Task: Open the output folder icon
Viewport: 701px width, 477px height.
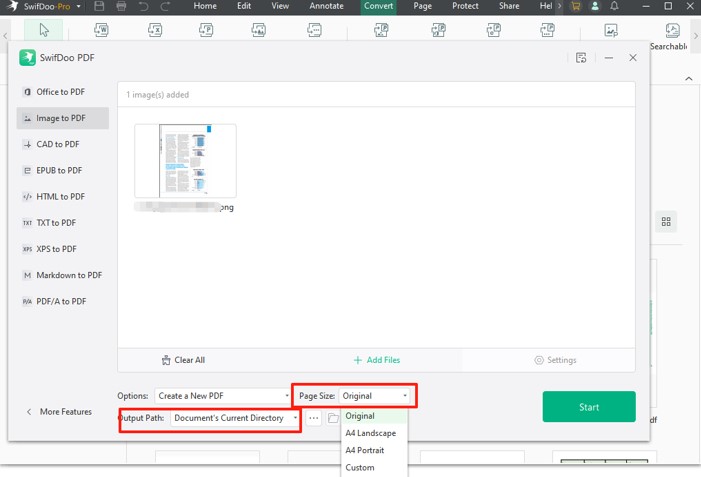Action: [x=333, y=418]
